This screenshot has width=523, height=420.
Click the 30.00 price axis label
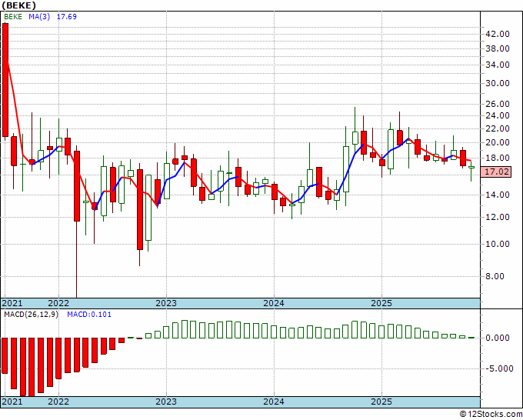(498, 83)
